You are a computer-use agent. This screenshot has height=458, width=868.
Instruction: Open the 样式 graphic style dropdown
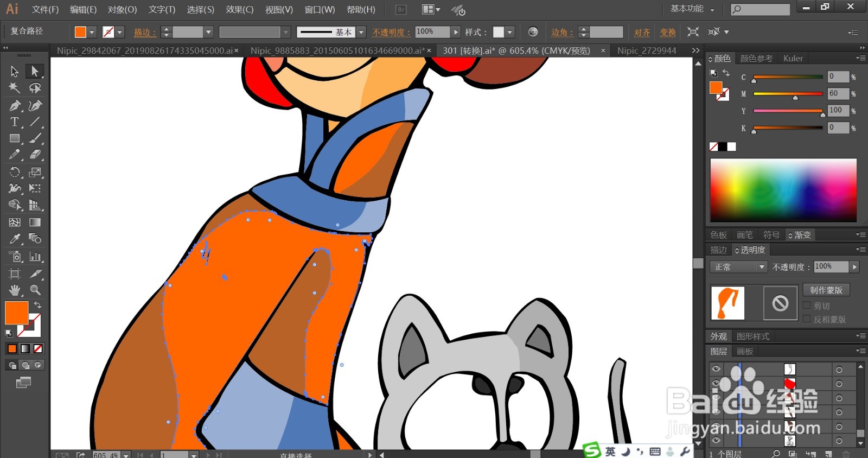510,32
